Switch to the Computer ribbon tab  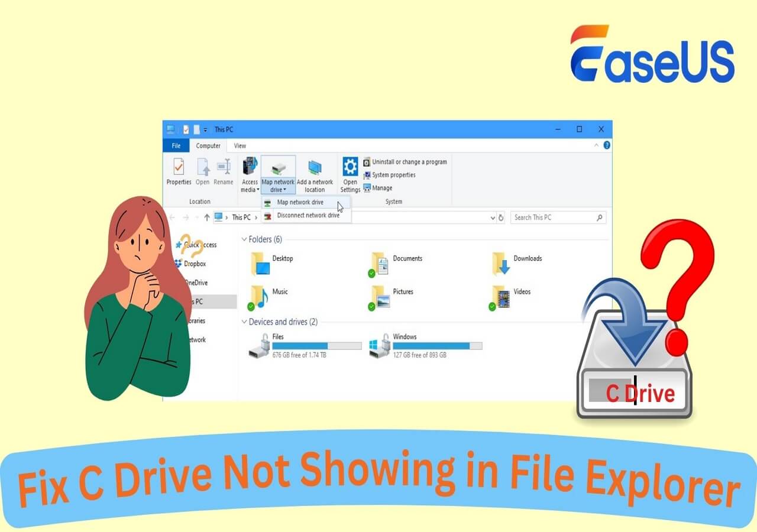pyautogui.click(x=208, y=145)
